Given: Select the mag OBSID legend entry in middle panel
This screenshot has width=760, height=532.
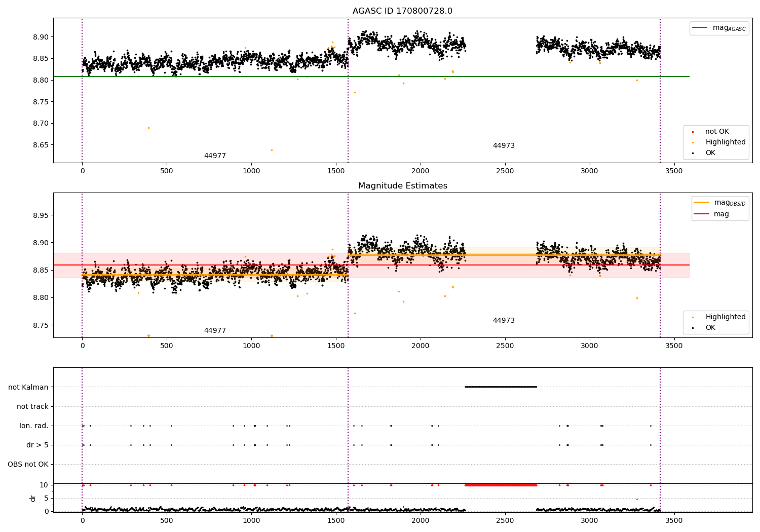Looking at the screenshot, I should tap(719, 203).
